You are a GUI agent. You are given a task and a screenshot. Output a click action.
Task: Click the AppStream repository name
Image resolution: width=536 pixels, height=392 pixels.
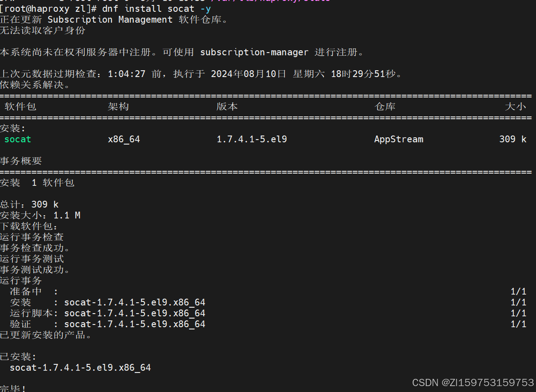399,139
